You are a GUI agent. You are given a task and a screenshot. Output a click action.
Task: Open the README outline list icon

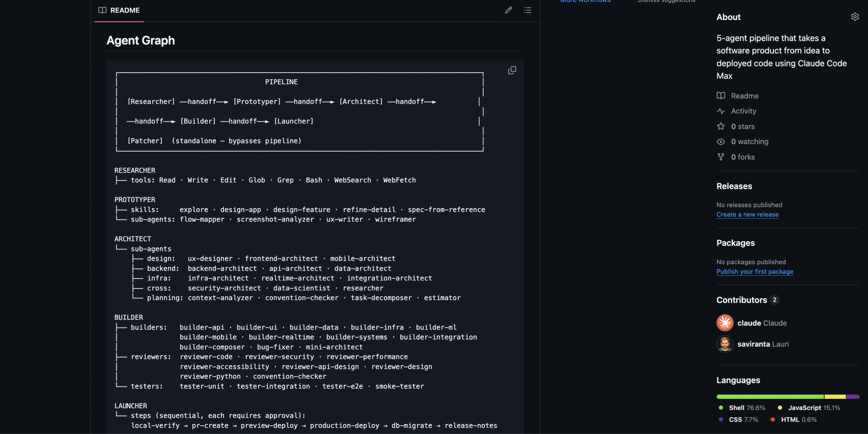point(527,10)
